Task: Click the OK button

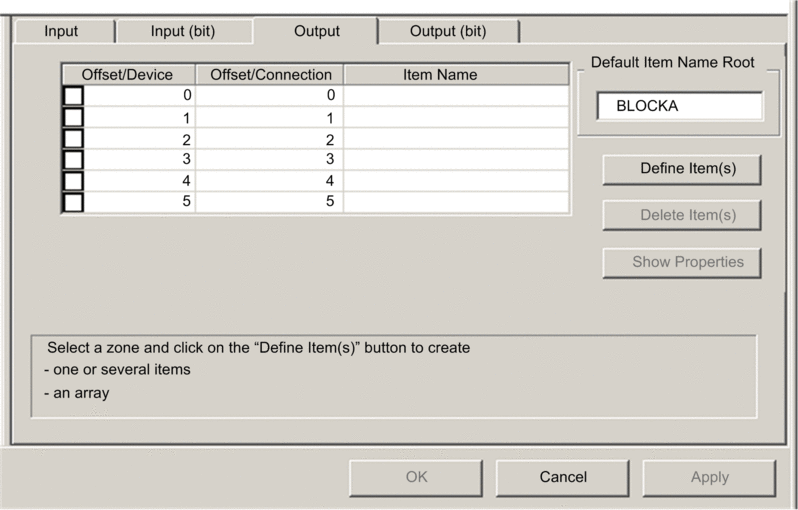Action: [416, 477]
